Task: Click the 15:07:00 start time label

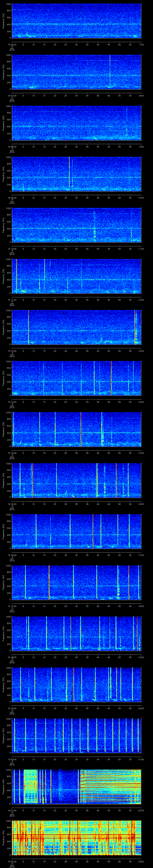Action: click(x=12, y=96)
